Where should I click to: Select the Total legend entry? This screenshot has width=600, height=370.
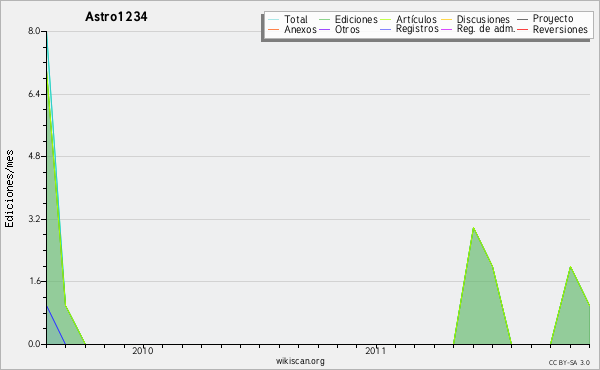coord(296,19)
